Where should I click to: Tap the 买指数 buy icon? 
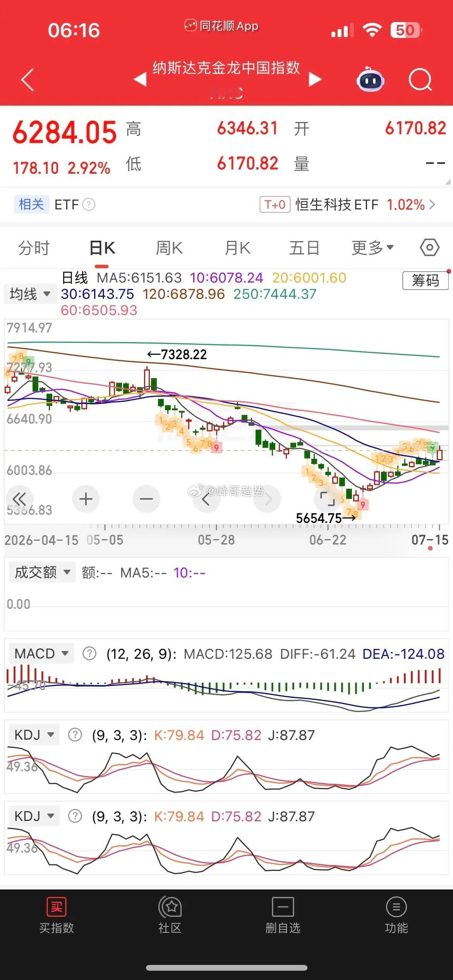57,916
